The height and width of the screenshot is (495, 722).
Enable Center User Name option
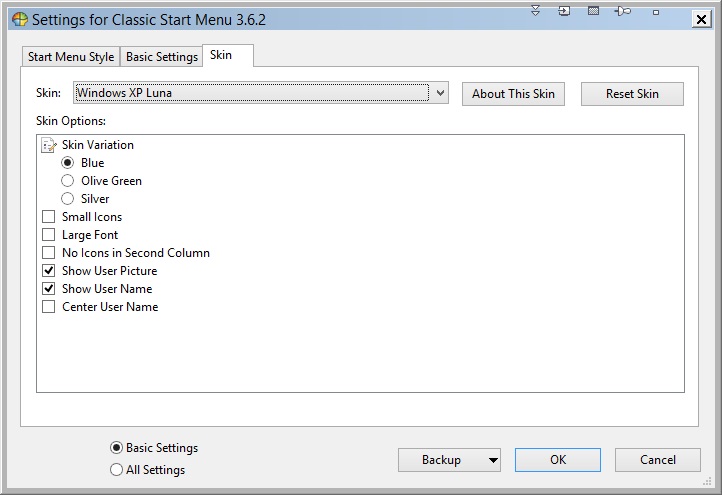coord(48,306)
